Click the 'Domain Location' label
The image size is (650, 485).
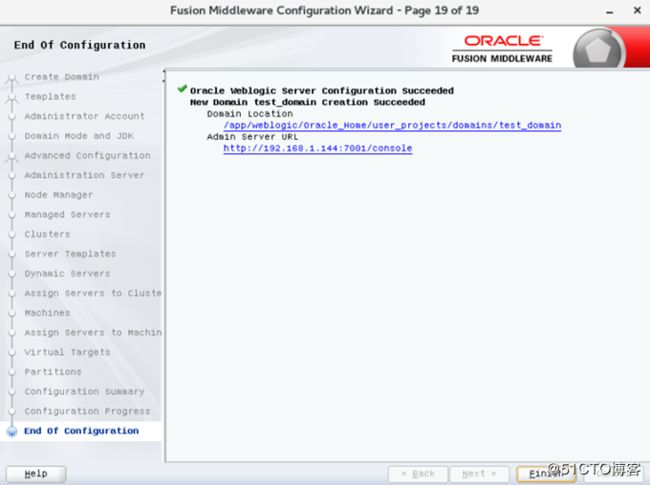(x=250, y=114)
